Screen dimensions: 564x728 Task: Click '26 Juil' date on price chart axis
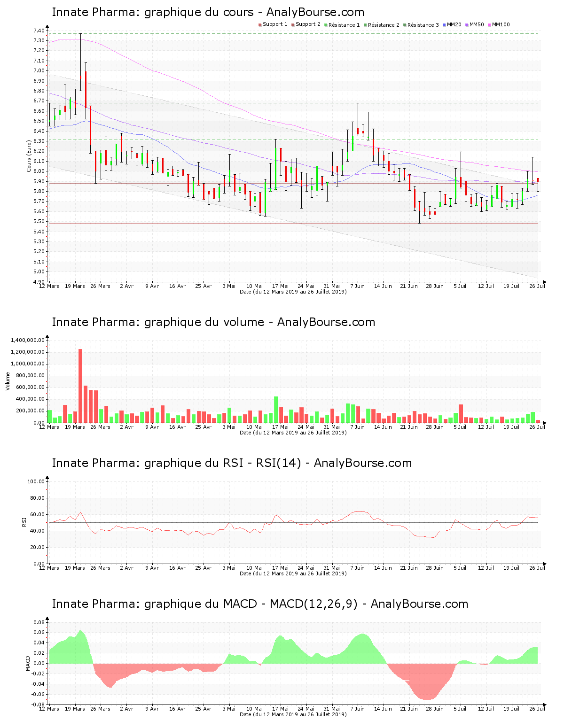pos(537,286)
